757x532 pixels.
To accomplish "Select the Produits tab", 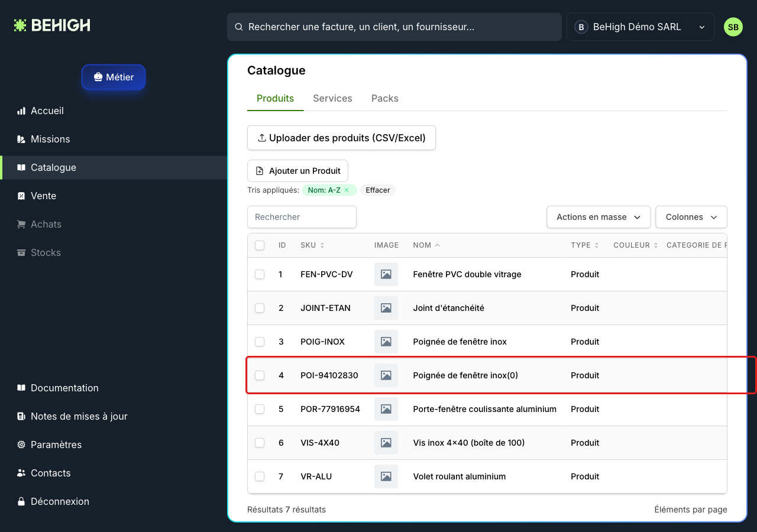I will (276, 99).
